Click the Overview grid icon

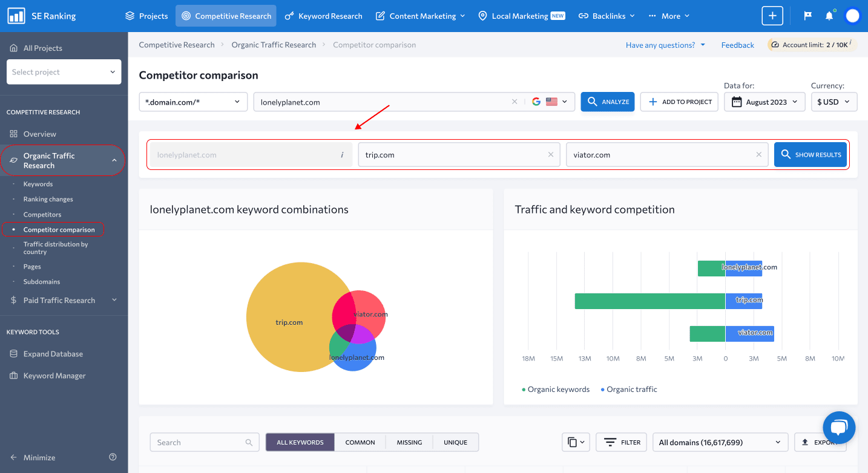pos(14,134)
